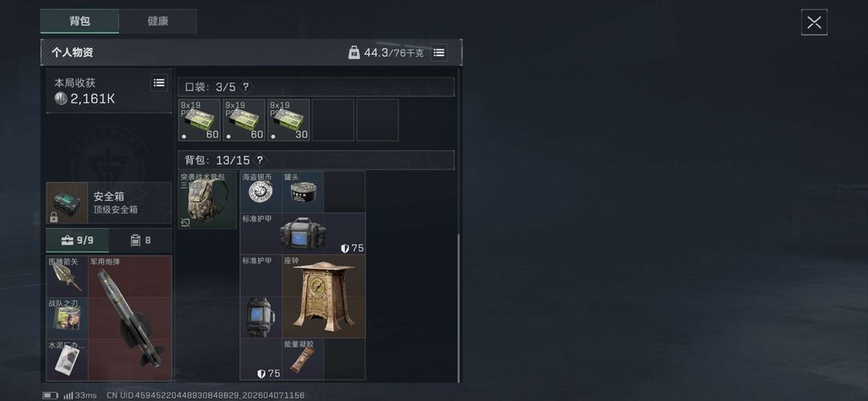The height and width of the screenshot is (401, 868).
Task: Switch to the 背包 tab
Action: pyautogui.click(x=80, y=21)
